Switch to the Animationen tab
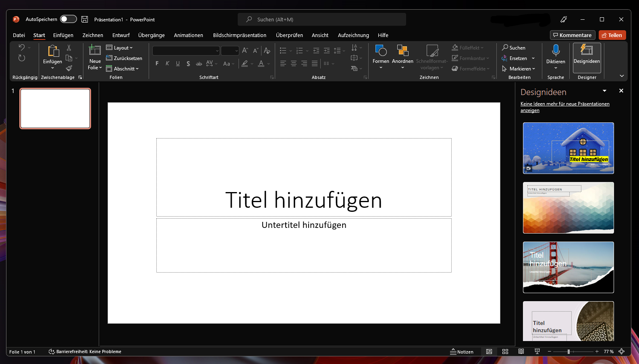639x364 pixels. (188, 35)
